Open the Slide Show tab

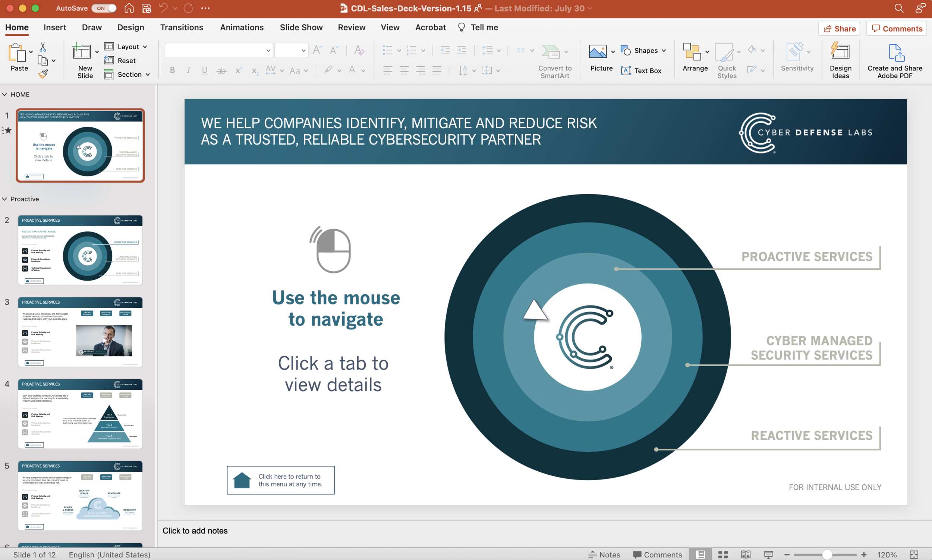301,27
